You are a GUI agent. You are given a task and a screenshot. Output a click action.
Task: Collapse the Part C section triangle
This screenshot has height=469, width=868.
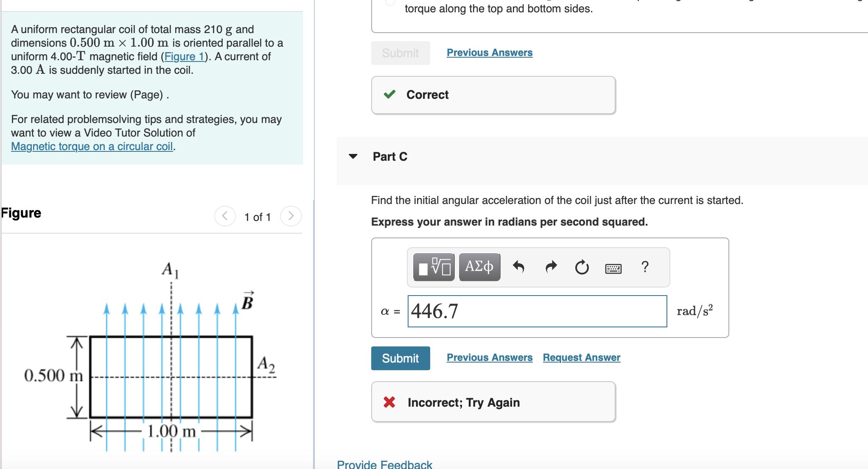click(353, 156)
